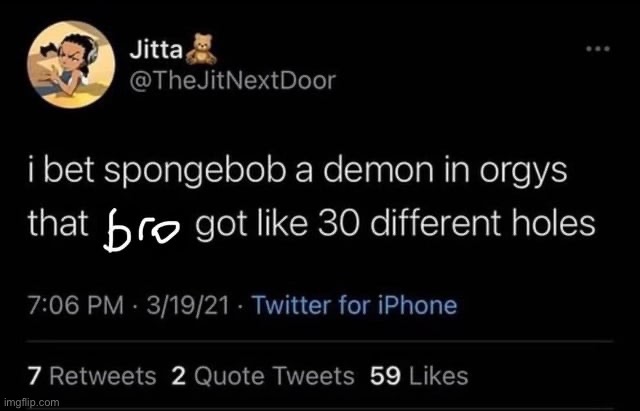Screen dimensions: 640x411
Task: Click the Twitter for iPhone source link
Action: [354, 305]
